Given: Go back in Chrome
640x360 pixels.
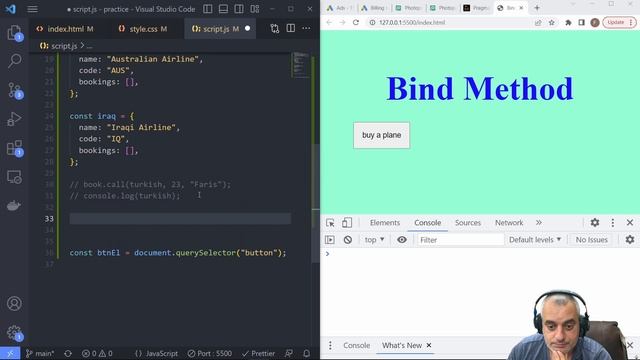Looking at the screenshot, I should tap(329, 22).
